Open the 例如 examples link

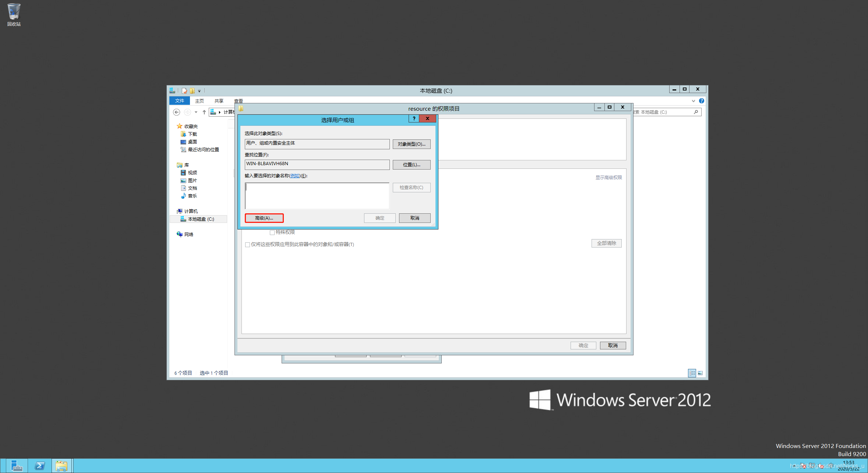pos(294,176)
